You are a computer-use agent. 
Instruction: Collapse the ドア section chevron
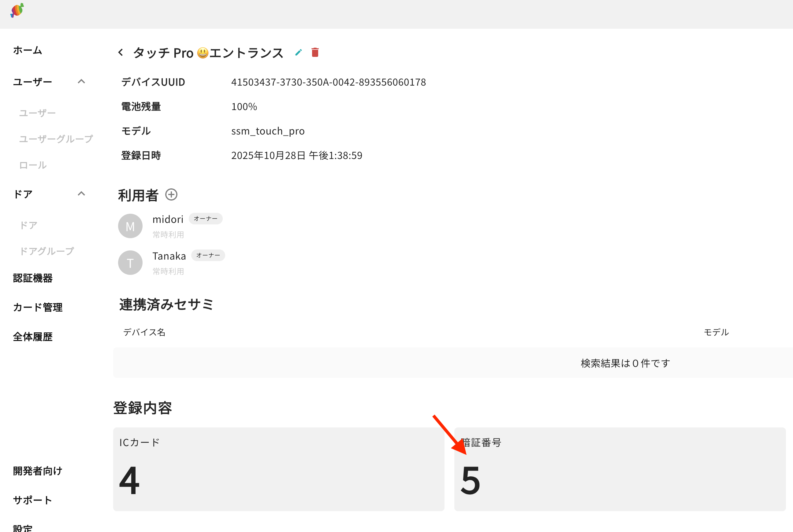pyautogui.click(x=81, y=194)
